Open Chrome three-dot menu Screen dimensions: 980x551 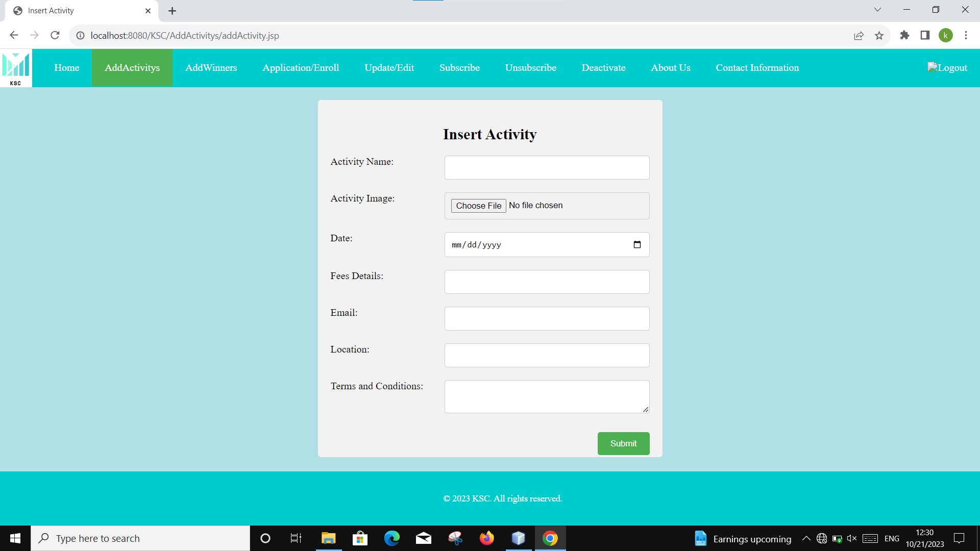tap(966, 35)
